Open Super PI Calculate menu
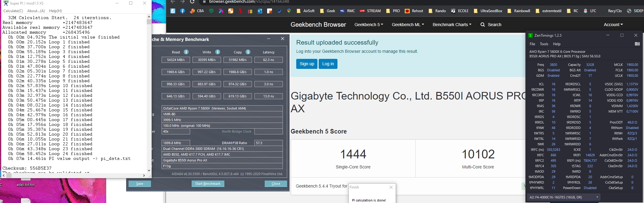This screenshot has height=203, width=644. pyautogui.click(x=13, y=11)
